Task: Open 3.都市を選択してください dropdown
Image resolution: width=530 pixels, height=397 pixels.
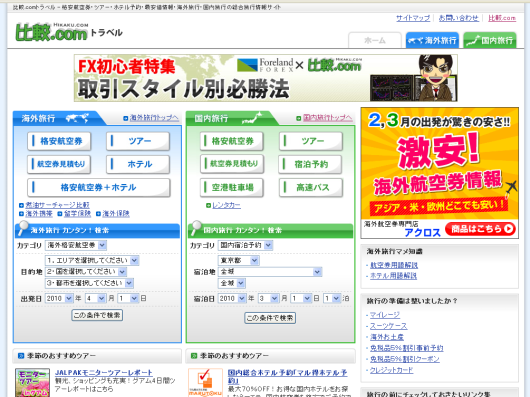Action: coord(89,283)
